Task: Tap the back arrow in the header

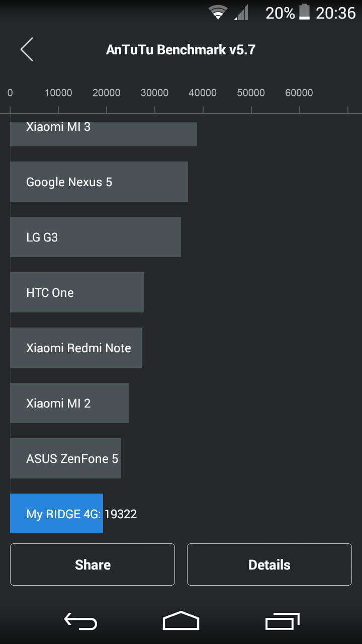Action: click(27, 49)
